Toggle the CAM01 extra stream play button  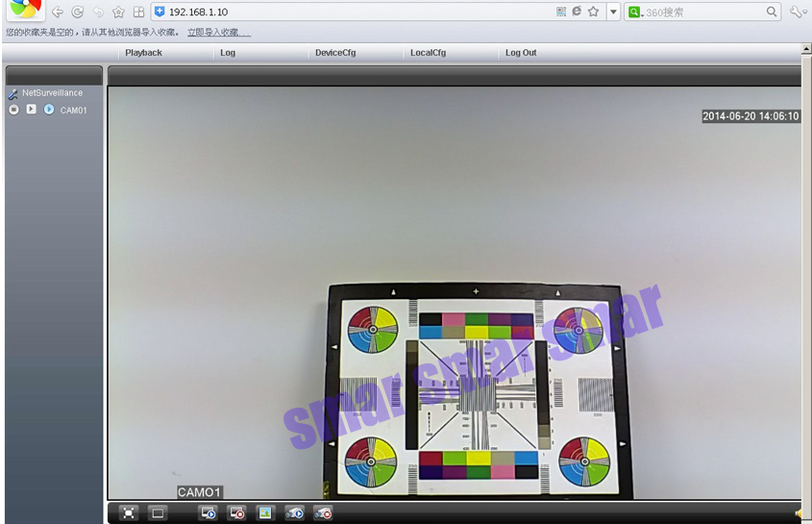pyautogui.click(x=49, y=110)
